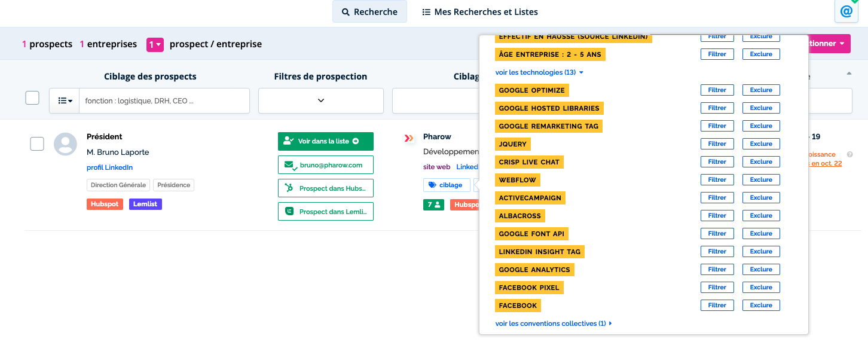
Task: Click Filtrer next to Webflow
Action: (x=717, y=179)
